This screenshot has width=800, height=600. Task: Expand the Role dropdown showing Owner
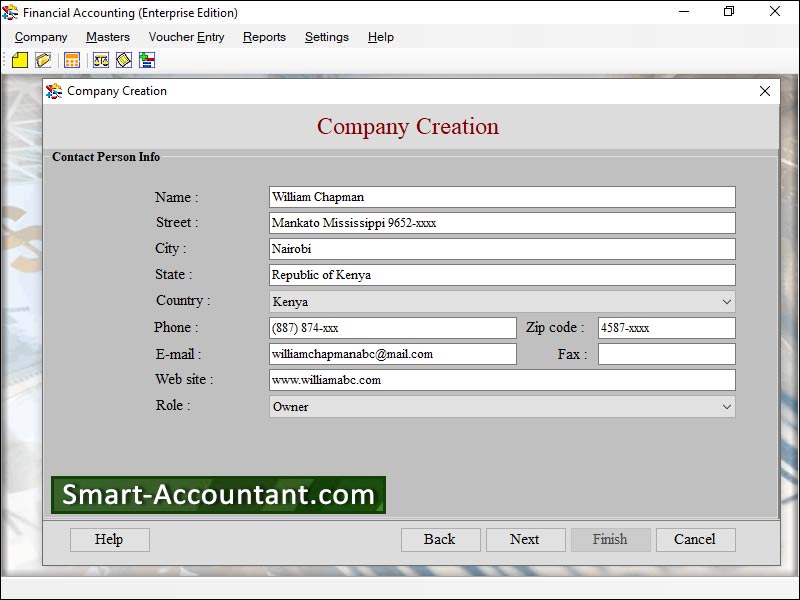click(726, 407)
